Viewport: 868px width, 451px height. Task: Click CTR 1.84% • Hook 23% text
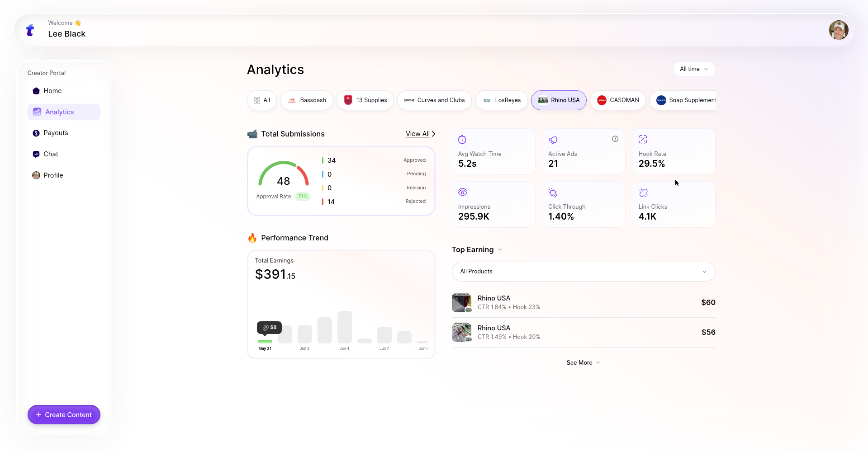(509, 307)
